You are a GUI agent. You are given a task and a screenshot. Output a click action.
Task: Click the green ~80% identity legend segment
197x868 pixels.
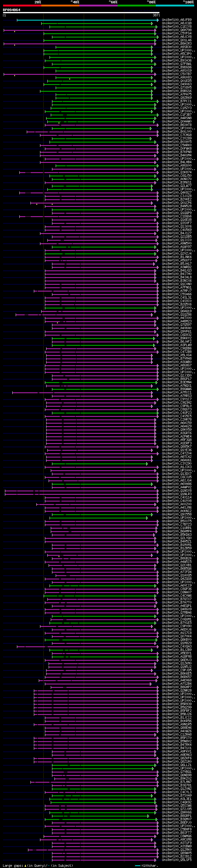coord(137,6)
